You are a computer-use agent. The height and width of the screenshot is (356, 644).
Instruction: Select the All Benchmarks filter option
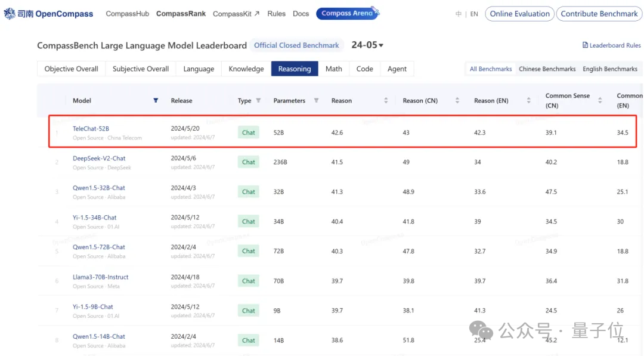click(x=491, y=69)
